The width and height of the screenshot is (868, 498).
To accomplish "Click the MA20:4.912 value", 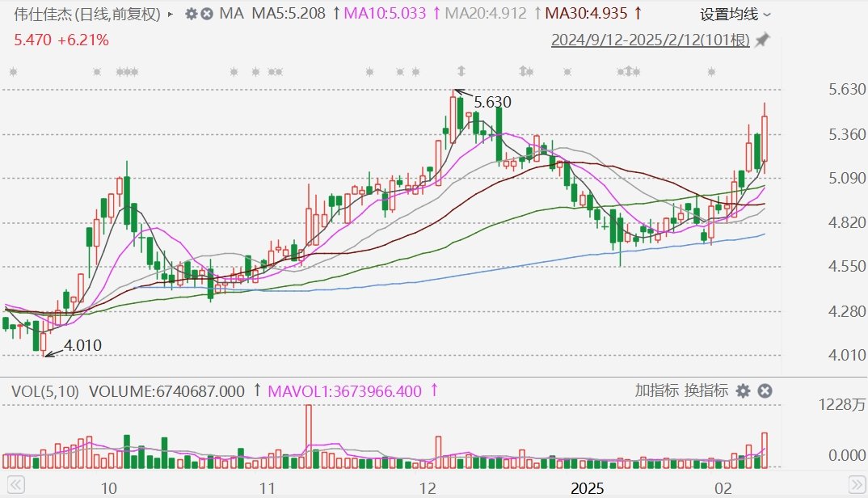I will click(486, 13).
